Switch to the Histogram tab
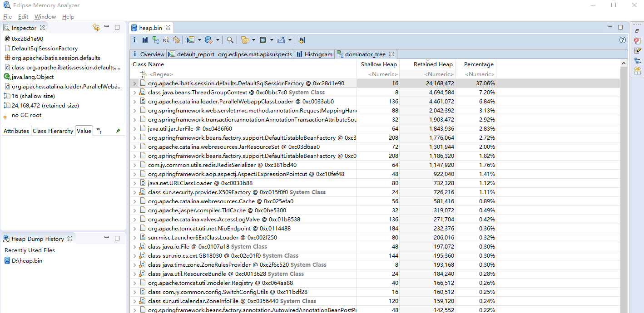Image resolution: width=644 pixels, height=313 pixels. (314, 54)
